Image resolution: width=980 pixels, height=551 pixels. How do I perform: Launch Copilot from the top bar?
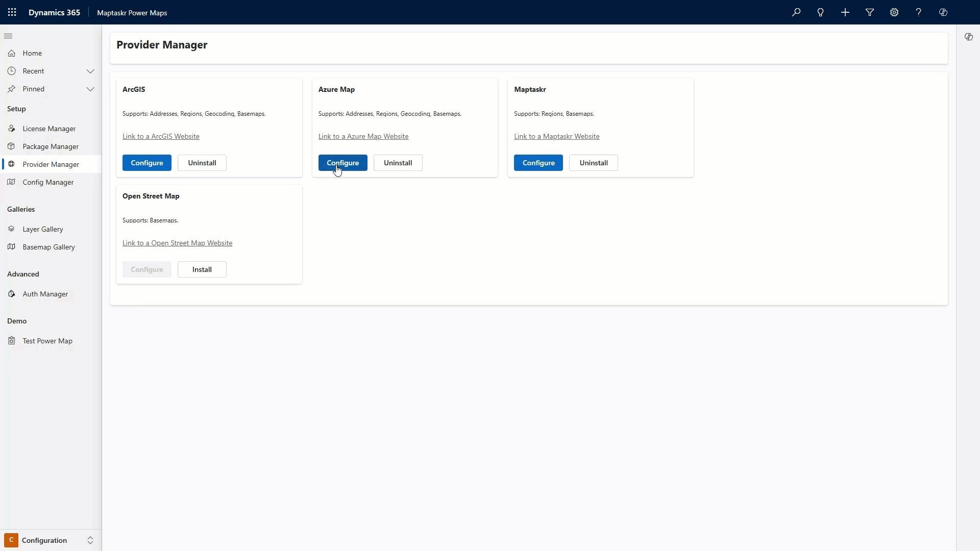click(943, 12)
